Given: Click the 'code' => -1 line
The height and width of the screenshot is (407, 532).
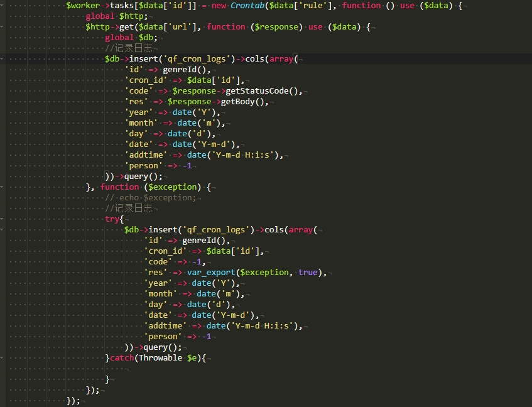Looking at the screenshot, I should pyautogui.click(x=175, y=262).
